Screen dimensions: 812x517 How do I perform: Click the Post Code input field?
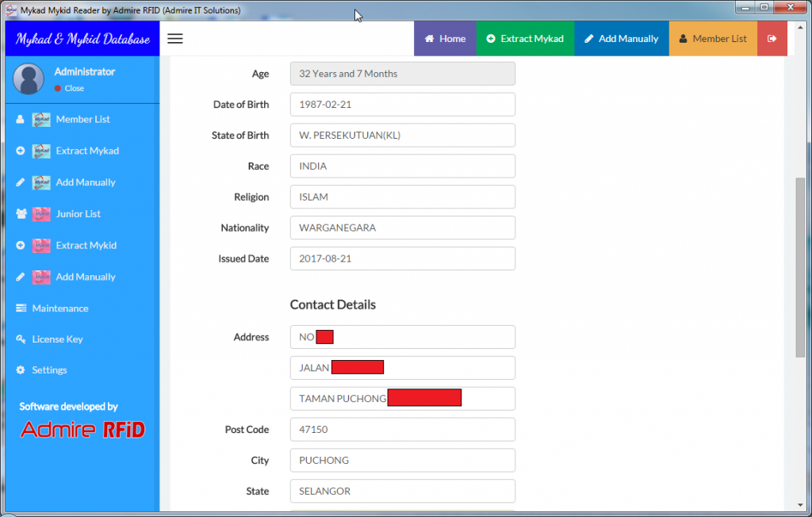(x=402, y=430)
